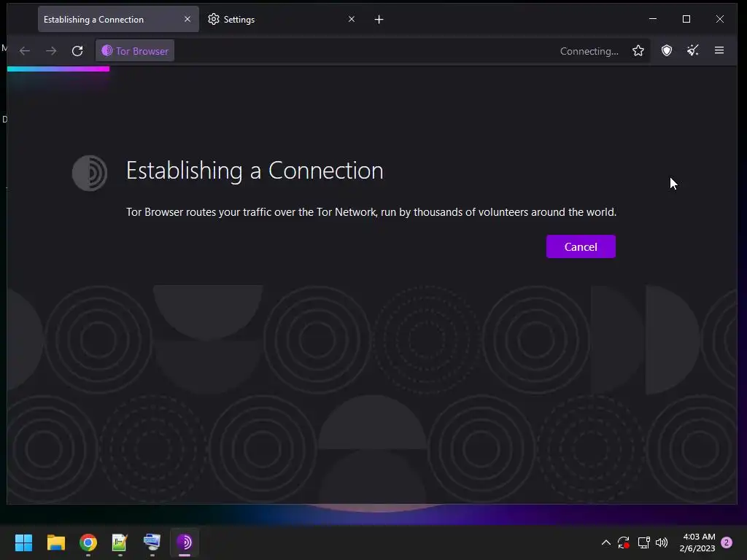The width and height of the screenshot is (747, 560).
Task: Reload the current page
Action: pos(77,51)
